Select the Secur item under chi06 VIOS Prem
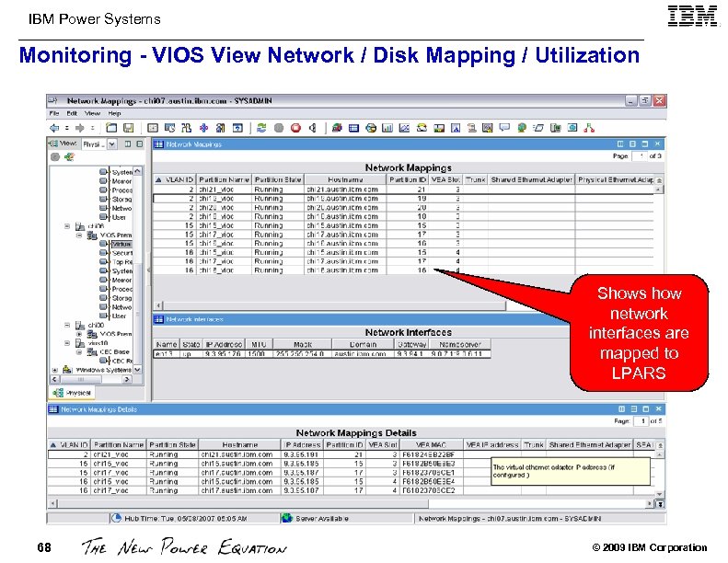The image size is (728, 563). pyautogui.click(x=122, y=253)
